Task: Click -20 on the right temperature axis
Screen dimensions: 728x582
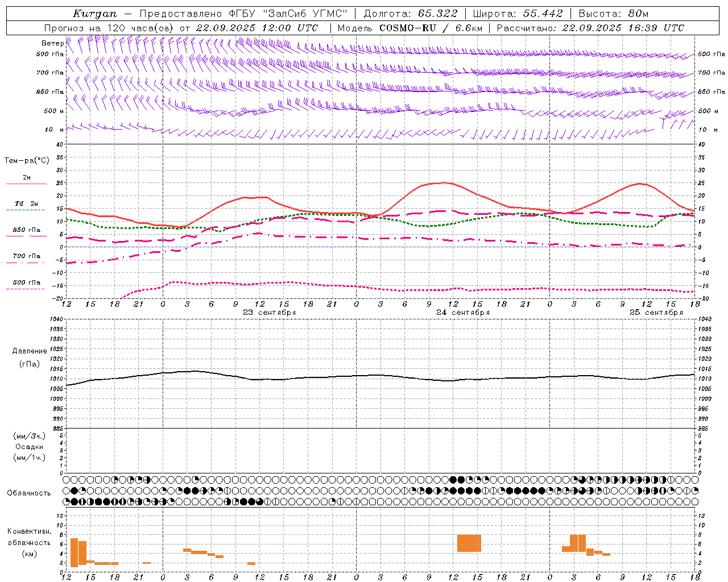Action: click(703, 298)
